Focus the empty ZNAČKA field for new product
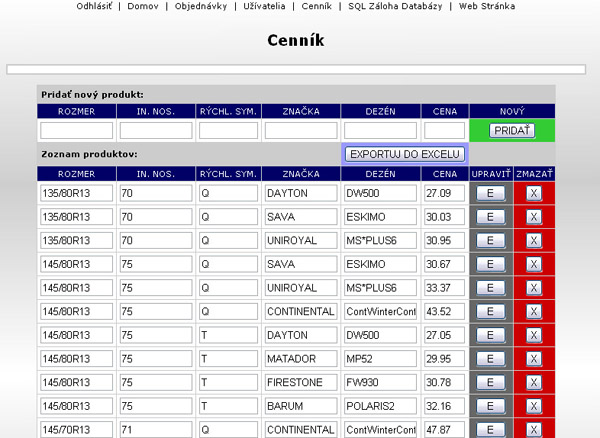 coord(301,130)
